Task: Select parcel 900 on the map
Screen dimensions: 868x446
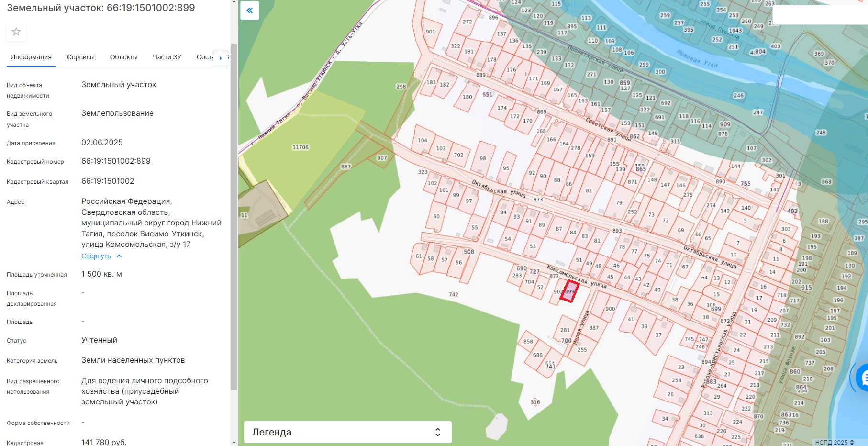Action: pyautogui.click(x=610, y=309)
